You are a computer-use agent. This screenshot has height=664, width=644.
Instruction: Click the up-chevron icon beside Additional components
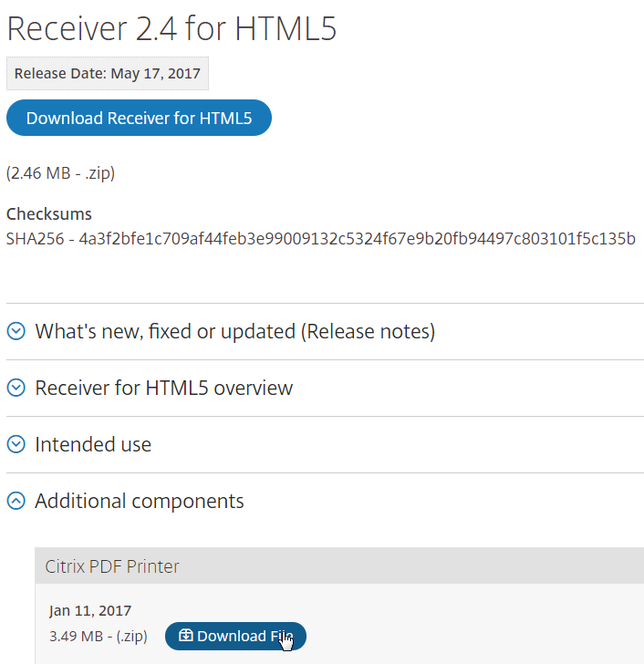pos(16,501)
